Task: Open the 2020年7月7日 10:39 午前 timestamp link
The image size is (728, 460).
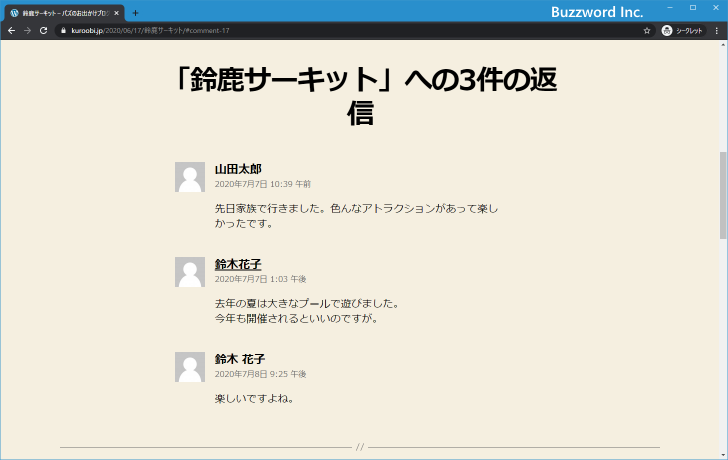Action: (262, 184)
